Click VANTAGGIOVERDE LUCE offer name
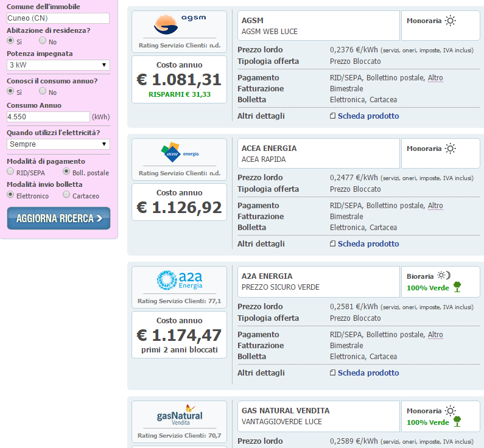This screenshot has width=484, height=448. (x=281, y=421)
